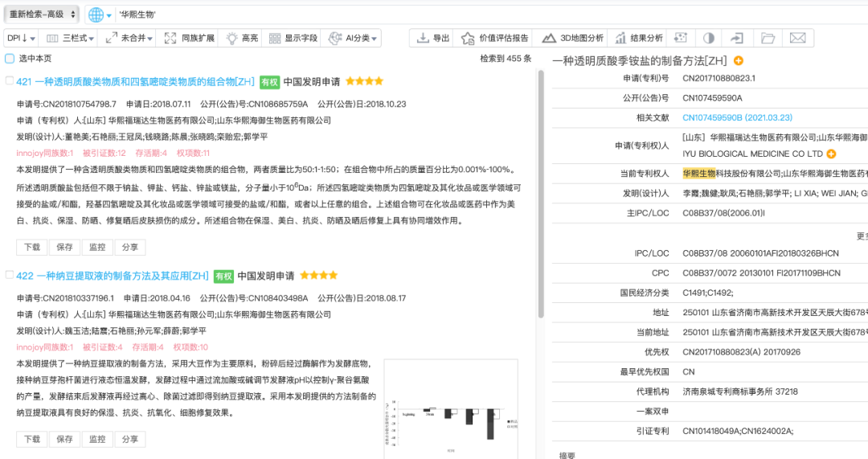This screenshot has width=868, height=459.
Task: Toggle 高亮 highlight lightbulb
Action: (x=242, y=38)
